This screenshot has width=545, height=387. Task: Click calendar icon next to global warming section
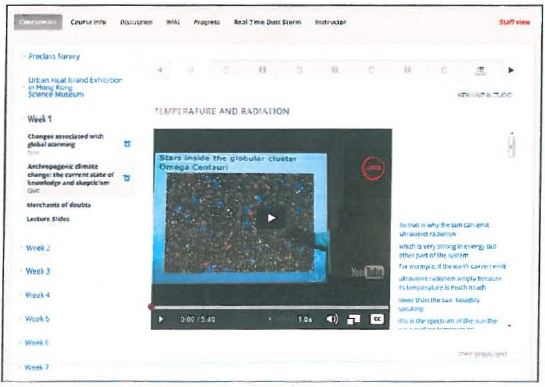click(x=127, y=144)
